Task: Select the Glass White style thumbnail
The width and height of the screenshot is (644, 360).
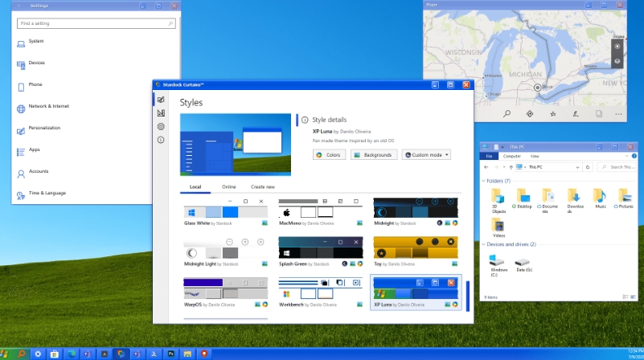Action: (x=226, y=212)
